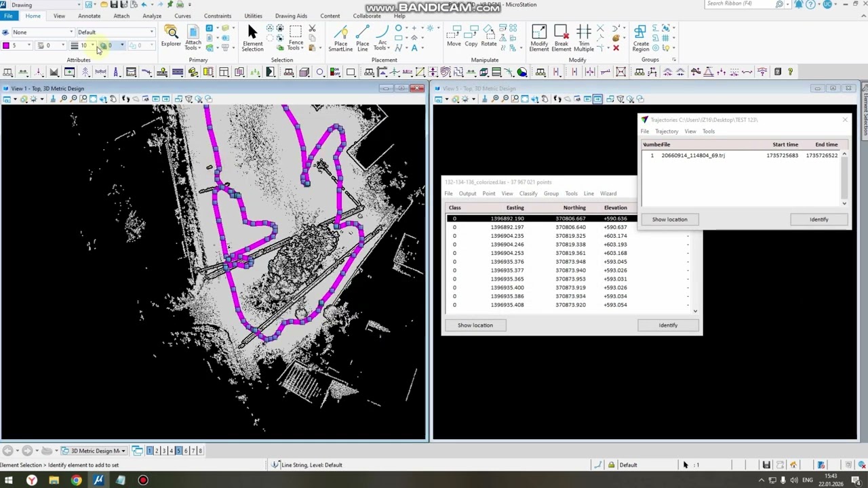Open the Annotate ribbon tab
This screenshot has width=868, height=488.
(89, 16)
